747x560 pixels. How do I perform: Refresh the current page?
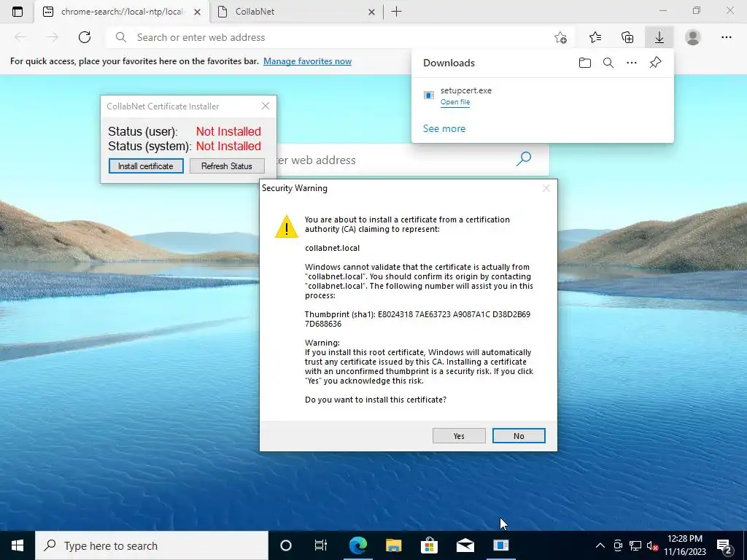pyautogui.click(x=85, y=37)
